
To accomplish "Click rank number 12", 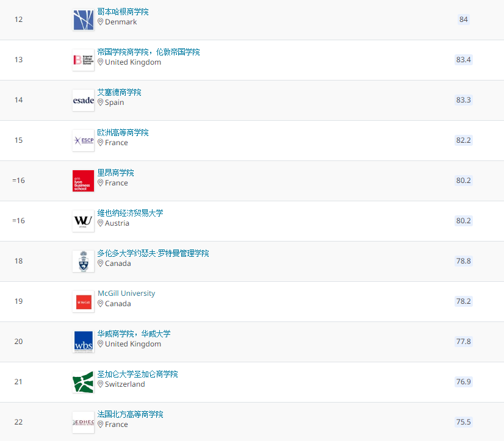I will coord(19,20).
